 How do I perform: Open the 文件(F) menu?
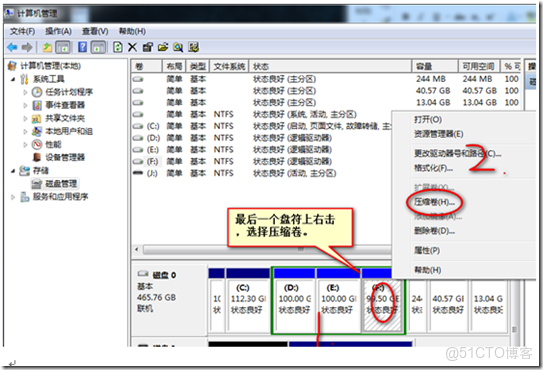pos(22,32)
